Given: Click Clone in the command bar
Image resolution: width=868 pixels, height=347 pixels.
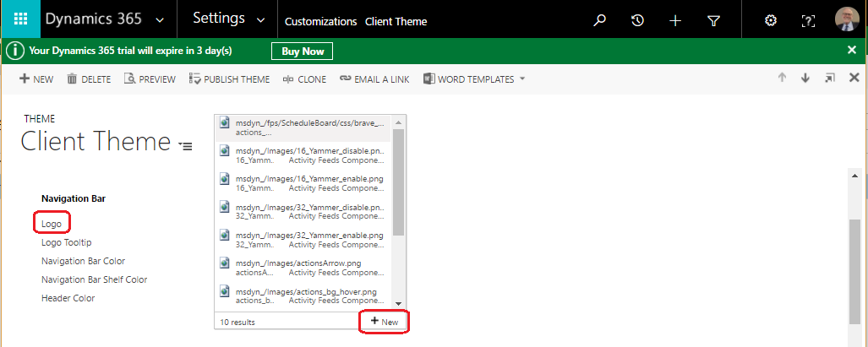Looking at the screenshot, I should click(305, 79).
